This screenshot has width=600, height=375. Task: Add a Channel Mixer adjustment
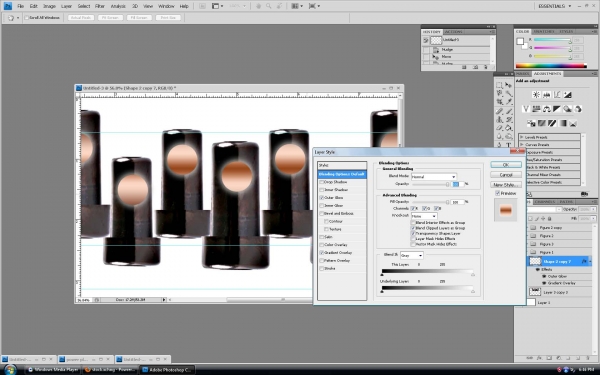(577, 109)
